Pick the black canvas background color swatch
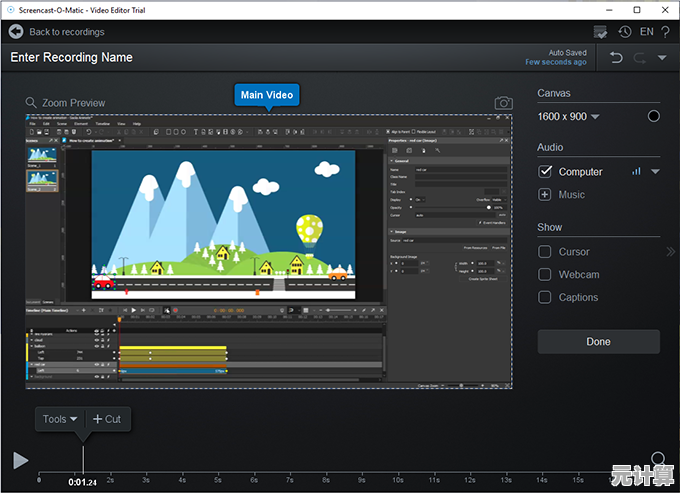This screenshot has width=680, height=494. coord(654,116)
